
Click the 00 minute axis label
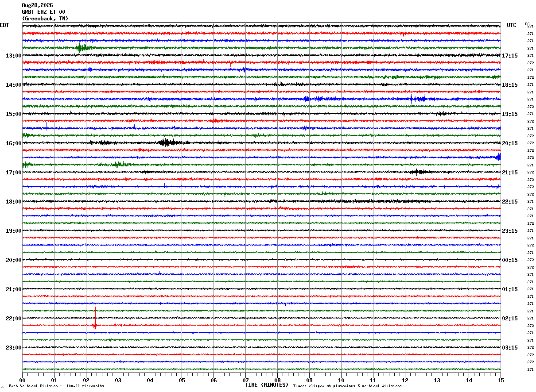[22, 380]
